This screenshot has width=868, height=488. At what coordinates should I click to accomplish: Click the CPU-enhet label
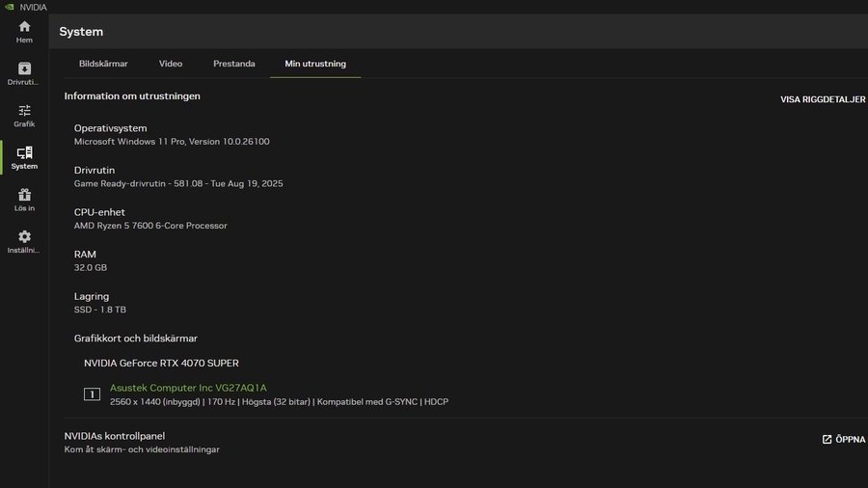pyautogui.click(x=99, y=212)
